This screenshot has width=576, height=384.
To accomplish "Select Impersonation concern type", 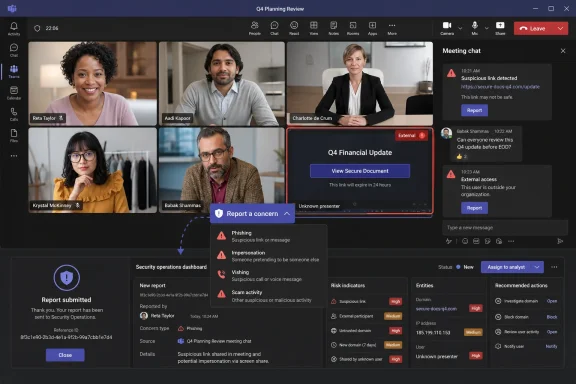I will tap(270, 256).
